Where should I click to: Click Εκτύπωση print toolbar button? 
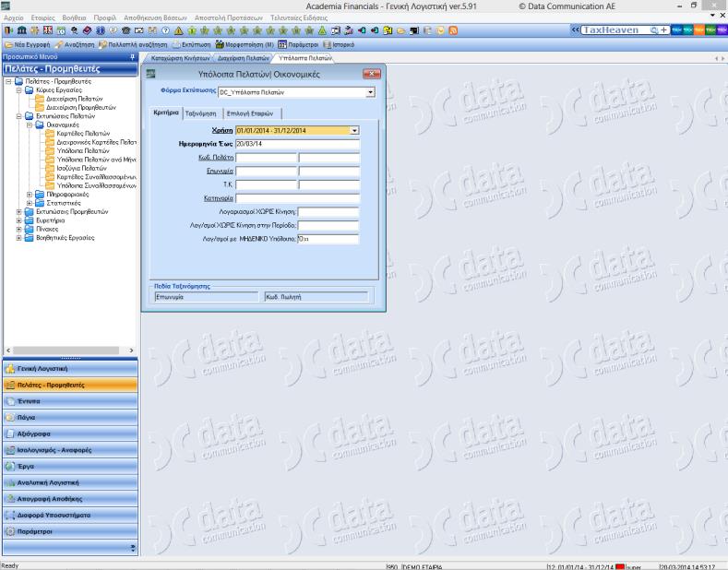point(191,44)
